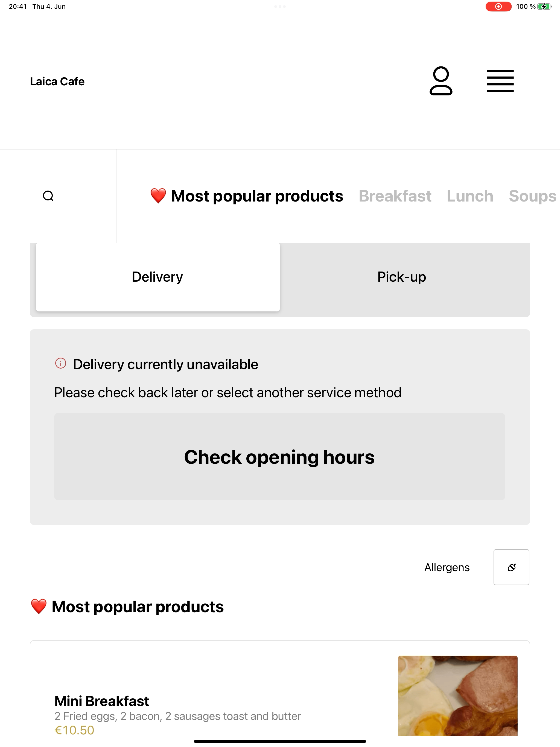Viewport: 560px width, 747px height.
Task: Open the allergens filter icon button
Action: [511, 567]
